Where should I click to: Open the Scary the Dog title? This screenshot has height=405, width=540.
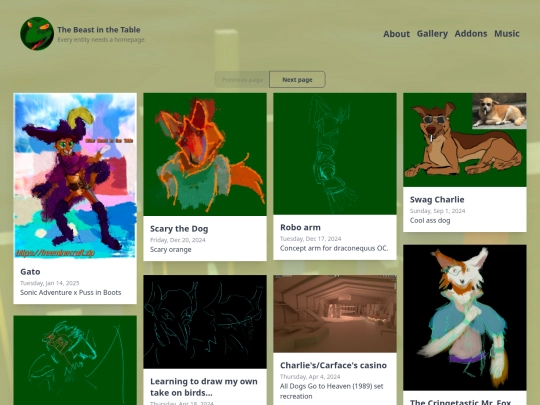click(x=179, y=229)
